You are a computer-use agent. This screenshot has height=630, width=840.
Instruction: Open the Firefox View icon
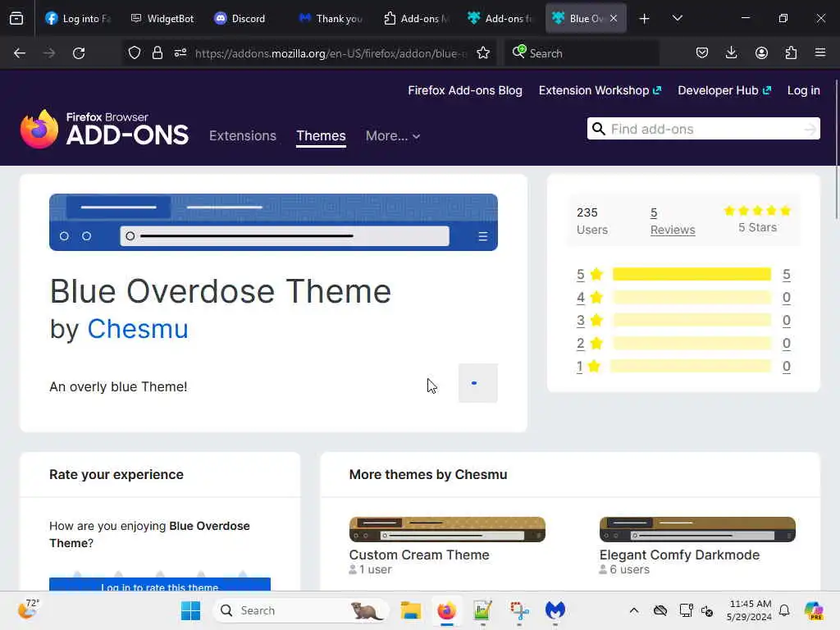(16, 18)
